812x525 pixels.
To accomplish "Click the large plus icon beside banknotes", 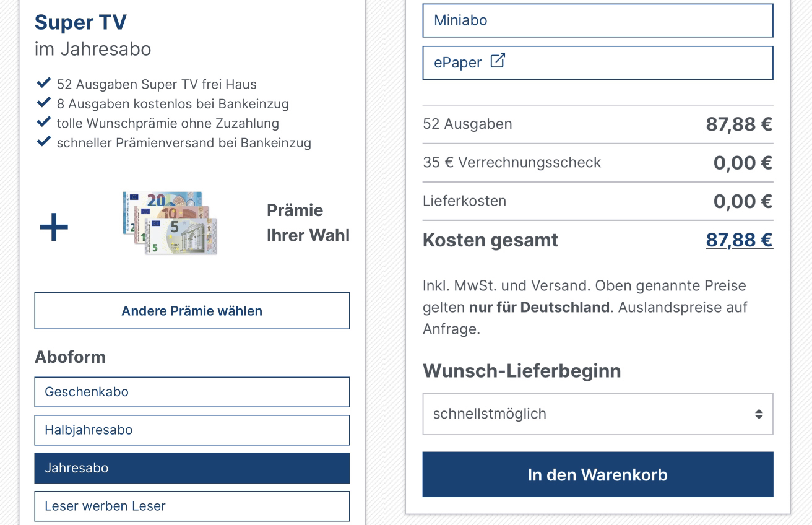I will (54, 227).
